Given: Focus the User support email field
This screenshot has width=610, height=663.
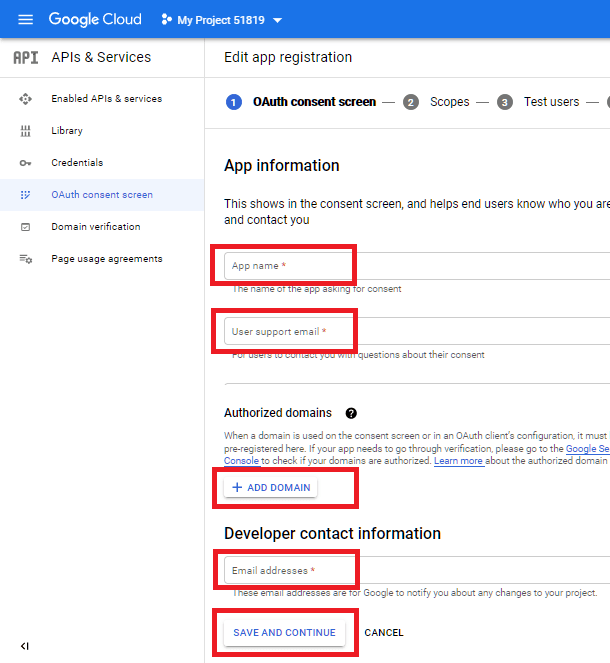Looking at the screenshot, I should (x=417, y=331).
